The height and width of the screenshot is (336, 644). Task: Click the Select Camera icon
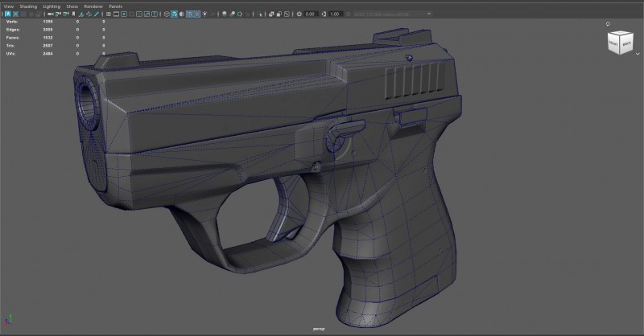50,14
